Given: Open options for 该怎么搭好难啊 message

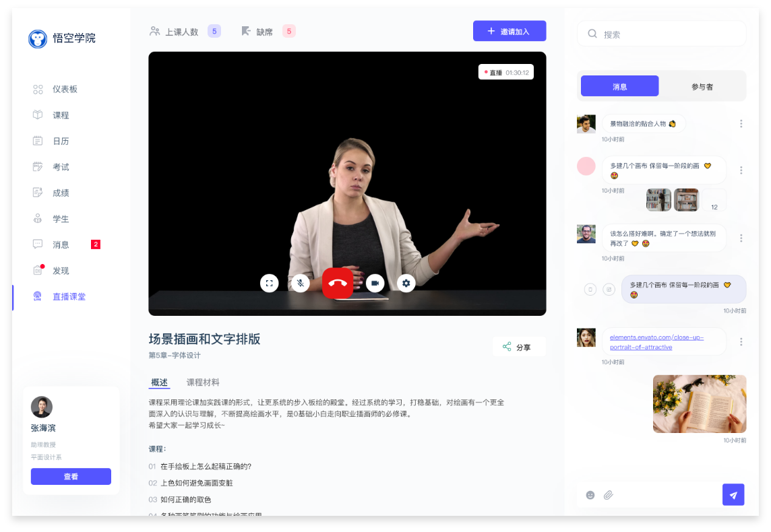Looking at the screenshot, I should click(741, 238).
